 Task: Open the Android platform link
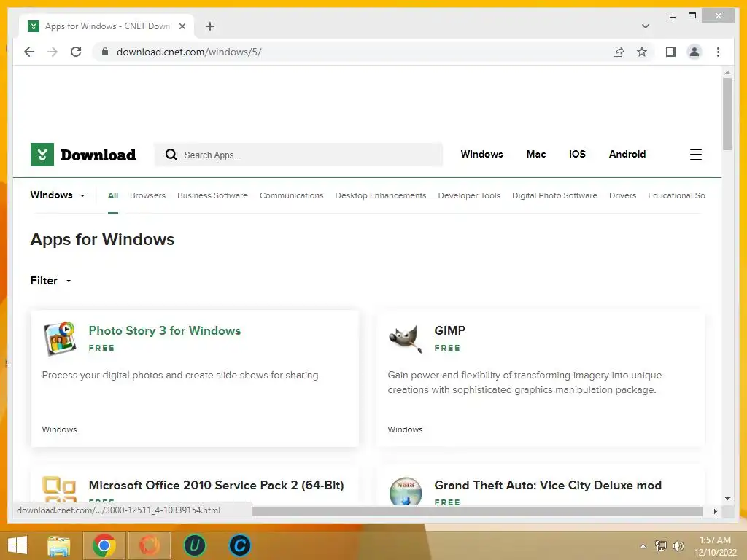(627, 155)
